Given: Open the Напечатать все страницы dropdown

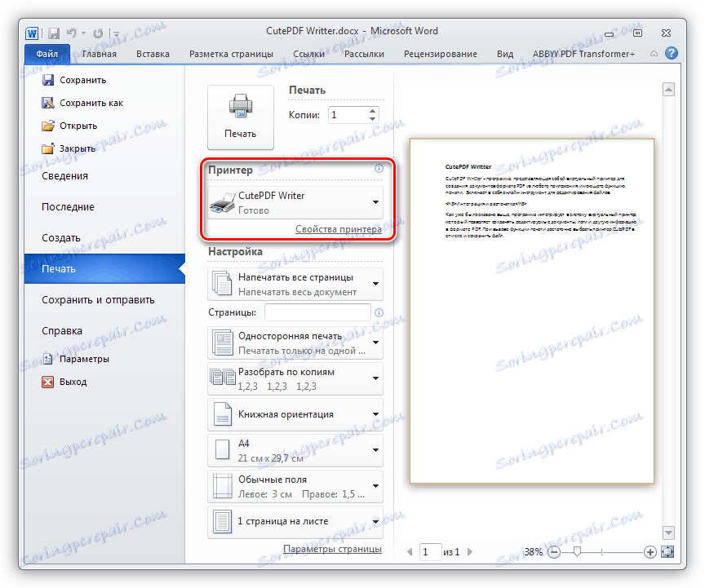Looking at the screenshot, I should tap(295, 284).
